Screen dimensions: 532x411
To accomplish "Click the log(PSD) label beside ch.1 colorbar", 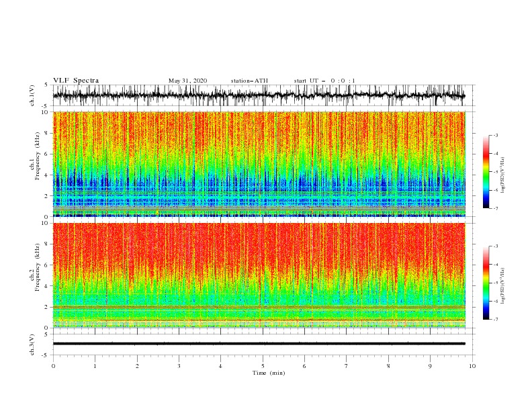I will pyautogui.click(x=503, y=175).
